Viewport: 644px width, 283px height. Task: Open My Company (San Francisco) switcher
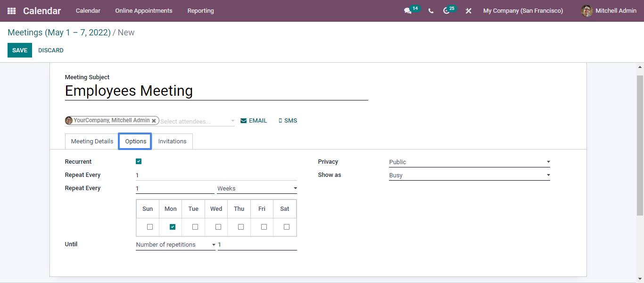pyautogui.click(x=523, y=11)
